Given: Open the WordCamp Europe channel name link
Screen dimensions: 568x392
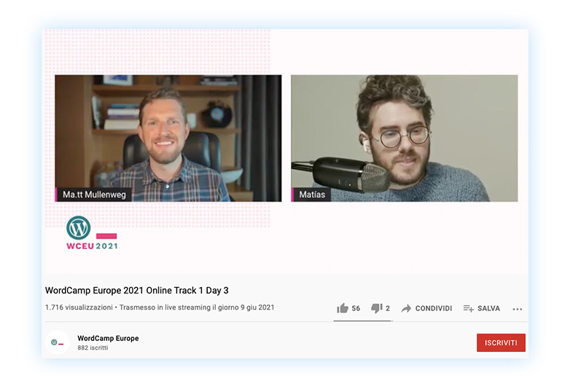Looking at the screenshot, I should (x=108, y=338).
